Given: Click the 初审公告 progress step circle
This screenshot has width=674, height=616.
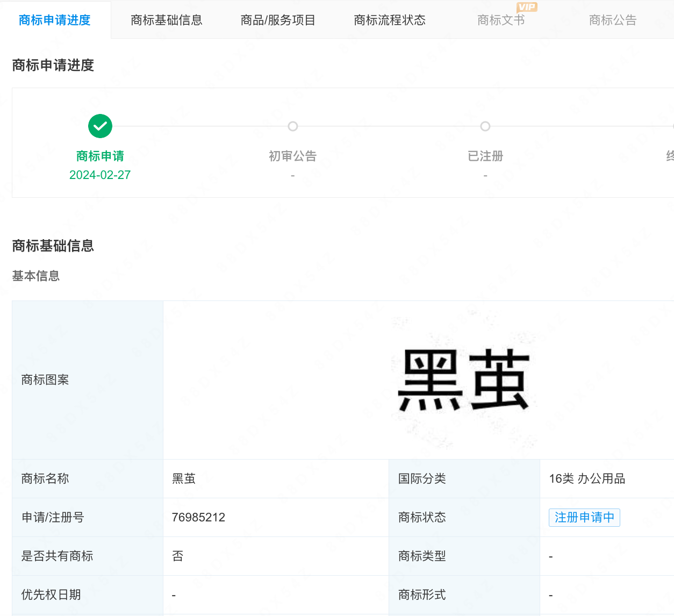Looking at the screenshot, I should coord(293,126).
